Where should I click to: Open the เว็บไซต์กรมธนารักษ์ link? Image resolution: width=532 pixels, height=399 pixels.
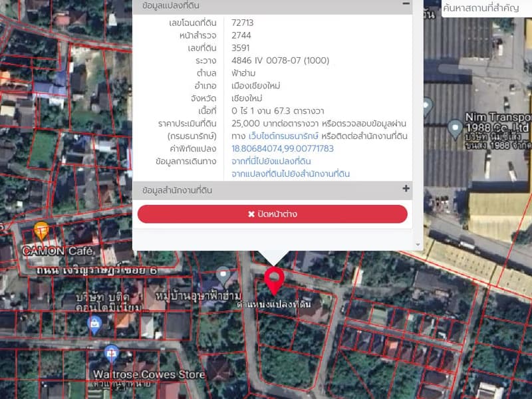(x=283, y=136)
